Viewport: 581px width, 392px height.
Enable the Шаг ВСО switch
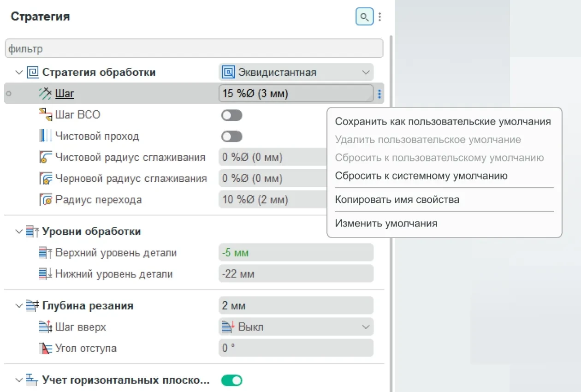click(231, 115)
